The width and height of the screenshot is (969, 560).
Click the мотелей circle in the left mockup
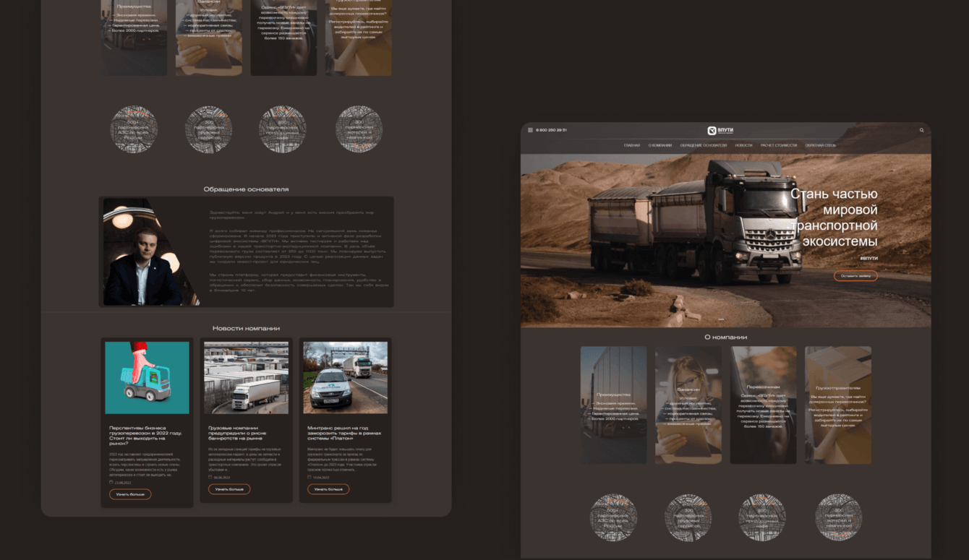pyautogui.click(x=359, y=129)
